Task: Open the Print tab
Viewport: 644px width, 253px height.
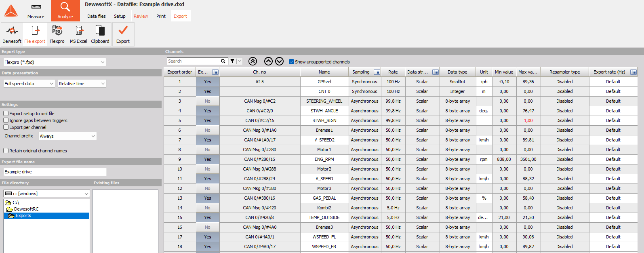Action: pyautogui.click(x=161, y=16)
